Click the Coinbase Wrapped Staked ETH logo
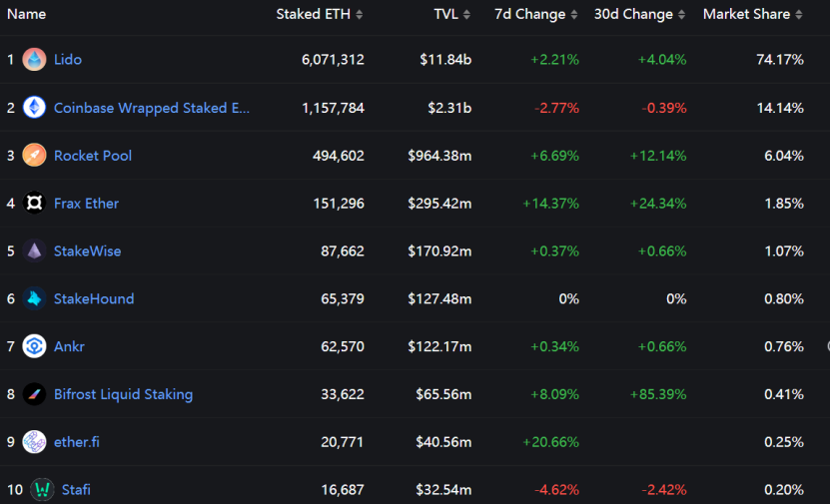 34,108
